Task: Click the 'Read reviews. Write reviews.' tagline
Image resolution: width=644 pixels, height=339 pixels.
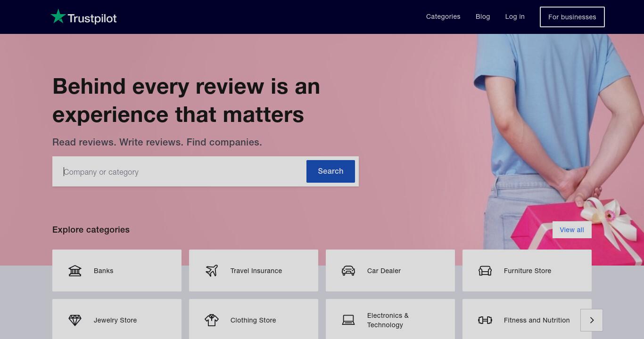Action: (157, 142)
